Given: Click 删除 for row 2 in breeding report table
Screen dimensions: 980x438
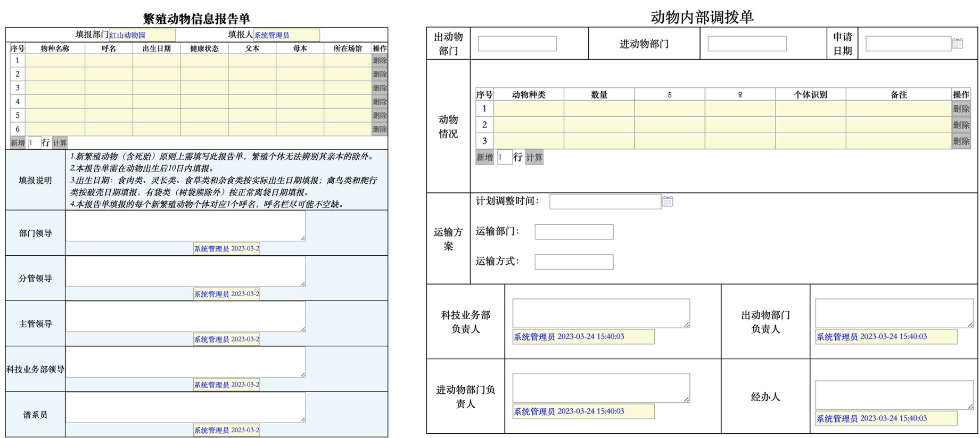Looking at the screenshot, I should click(x=380, y=74).
